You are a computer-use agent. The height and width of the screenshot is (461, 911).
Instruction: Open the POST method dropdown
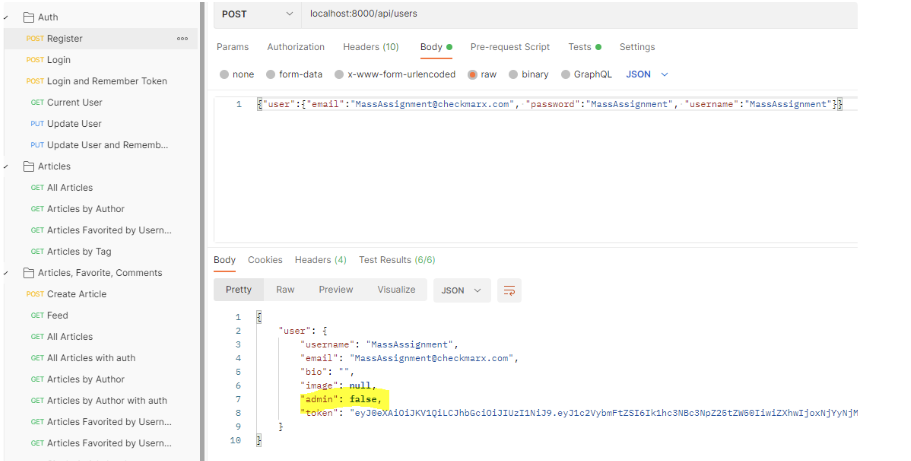(257, 14)
